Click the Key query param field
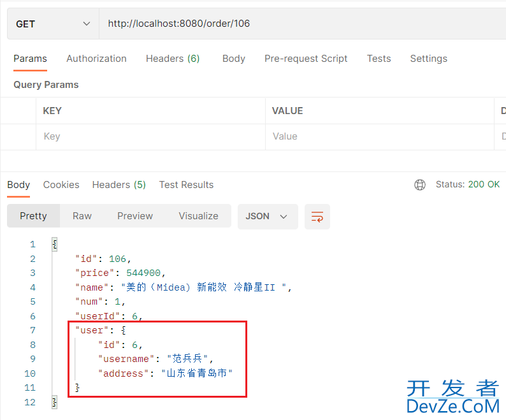 [x=150, y=136]
